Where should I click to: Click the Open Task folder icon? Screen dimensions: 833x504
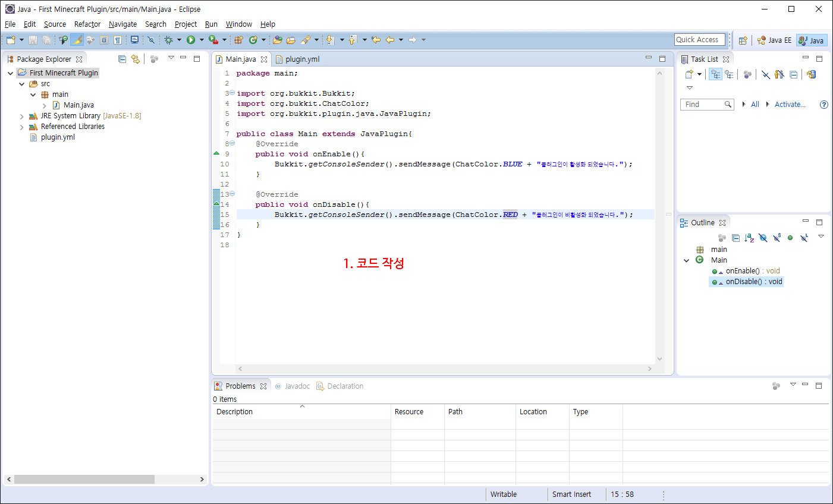pyautogui.click(x=291, y=40)
